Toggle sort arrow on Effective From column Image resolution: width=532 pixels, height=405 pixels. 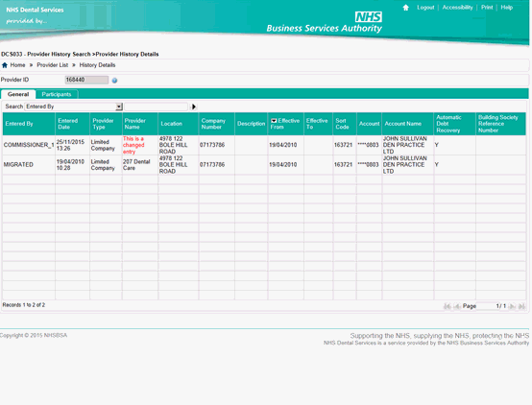(274, 121)
